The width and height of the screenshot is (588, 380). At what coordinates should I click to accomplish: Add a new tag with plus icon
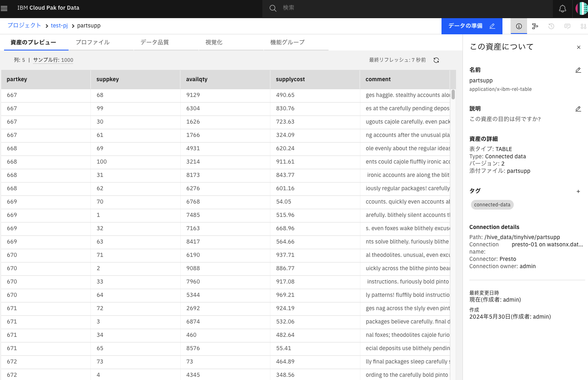pos(578,191)
